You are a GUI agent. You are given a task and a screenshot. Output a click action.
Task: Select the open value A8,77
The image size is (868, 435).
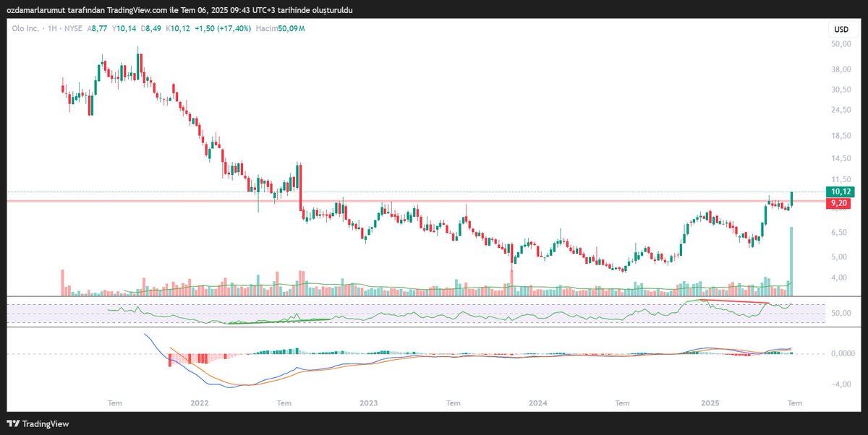pyautogui.click(x=98, y=29)
